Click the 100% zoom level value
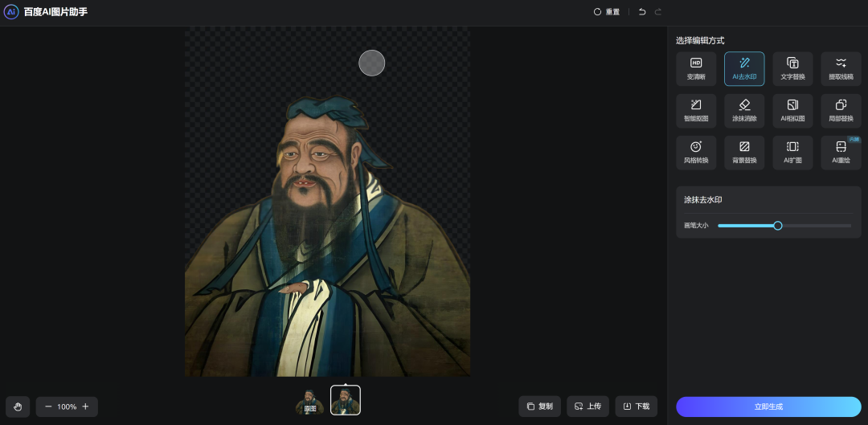This screenshot has width=868, height=425. [x=67, y=407]
